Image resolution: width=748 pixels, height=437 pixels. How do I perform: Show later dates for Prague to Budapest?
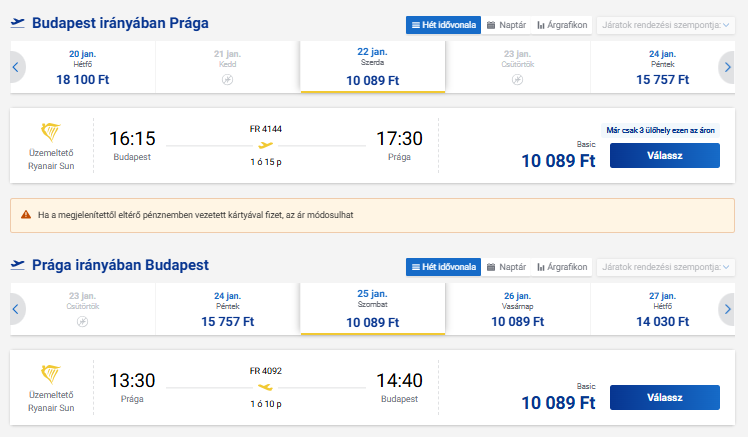click(x=727, y=309)
